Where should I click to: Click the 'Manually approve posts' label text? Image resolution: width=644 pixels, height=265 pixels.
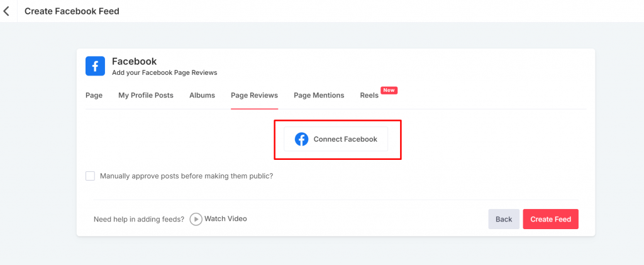pos(186,176)
